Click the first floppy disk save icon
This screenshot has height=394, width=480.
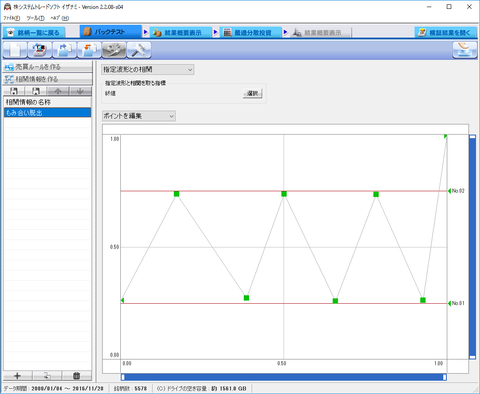pos(14,91)
